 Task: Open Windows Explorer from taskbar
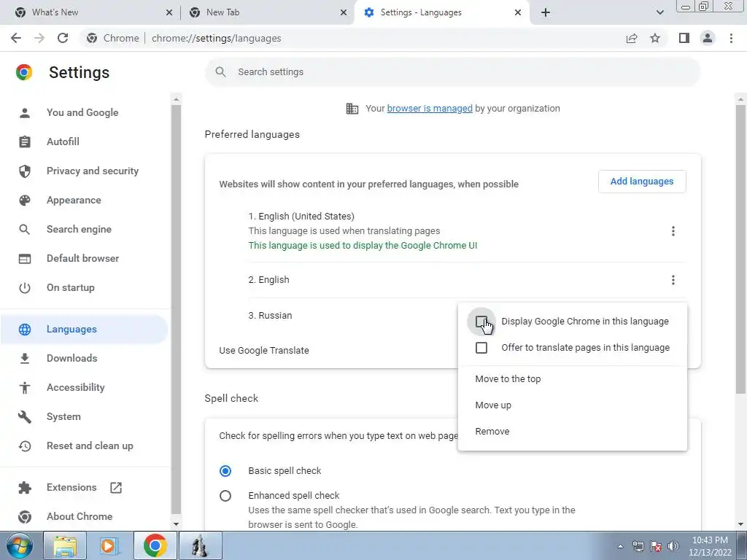65,545
